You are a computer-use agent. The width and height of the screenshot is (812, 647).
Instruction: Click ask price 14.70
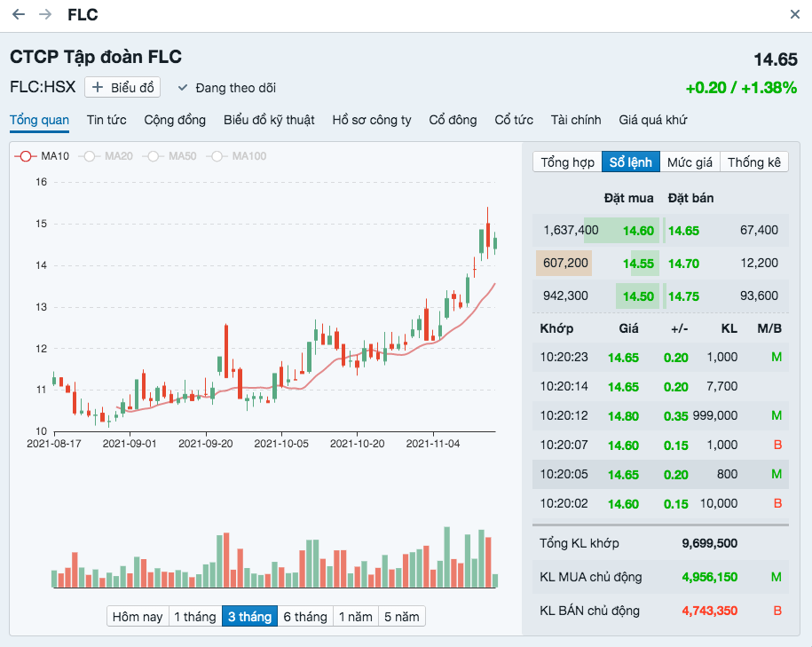click(x=683, y=264)
